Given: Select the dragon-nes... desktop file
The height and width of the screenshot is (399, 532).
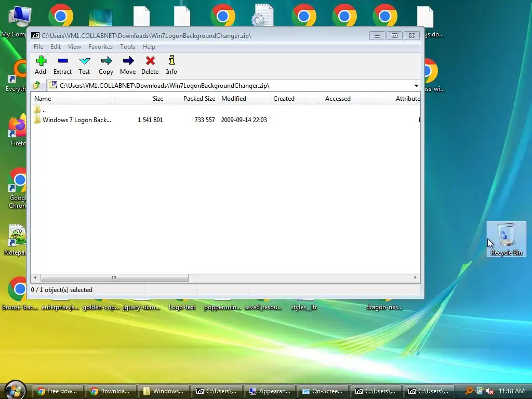Looking at the screenshot, I should coord(384,307).
